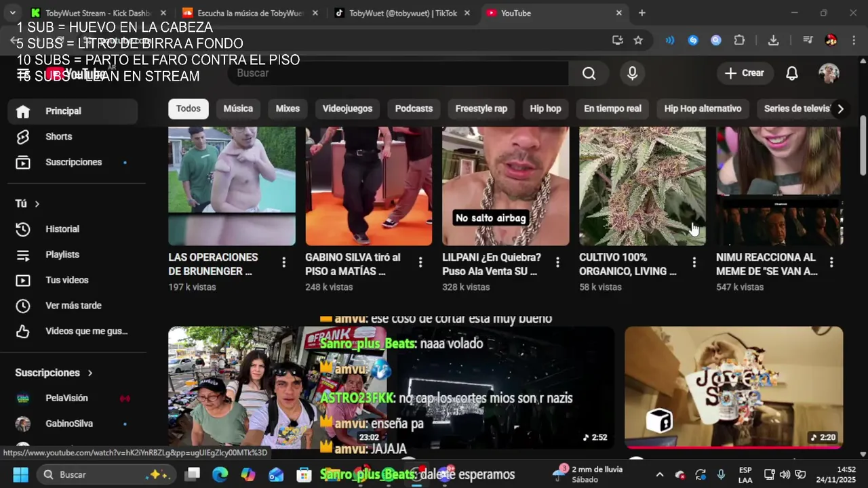Select Música filter chip
The width and height of the screenshot is (868, 488).
coord(238,108)
